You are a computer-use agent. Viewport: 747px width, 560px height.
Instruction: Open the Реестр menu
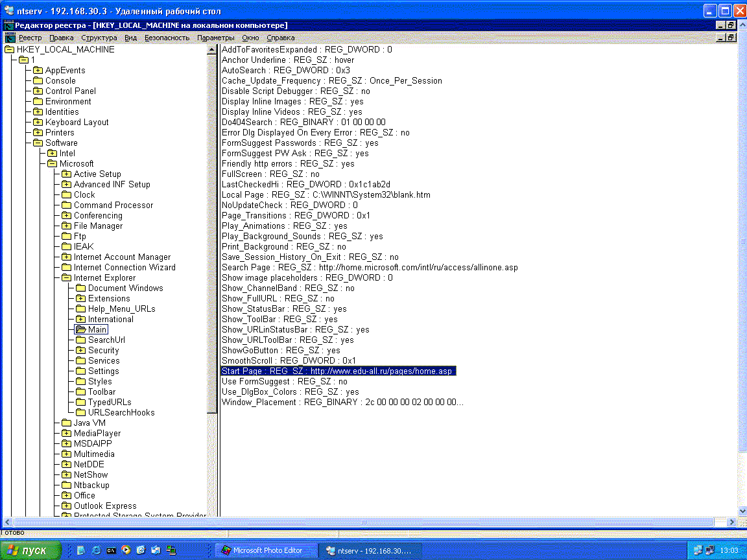30,38
